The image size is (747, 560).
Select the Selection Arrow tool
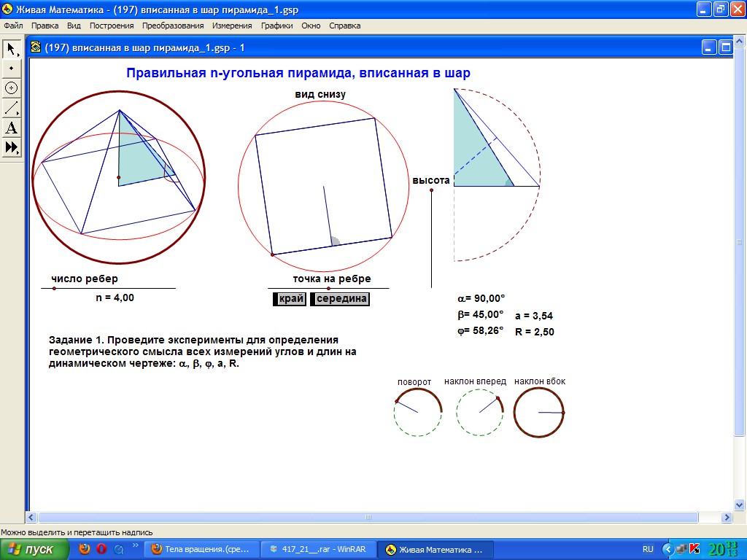click(x=11, y=49)
